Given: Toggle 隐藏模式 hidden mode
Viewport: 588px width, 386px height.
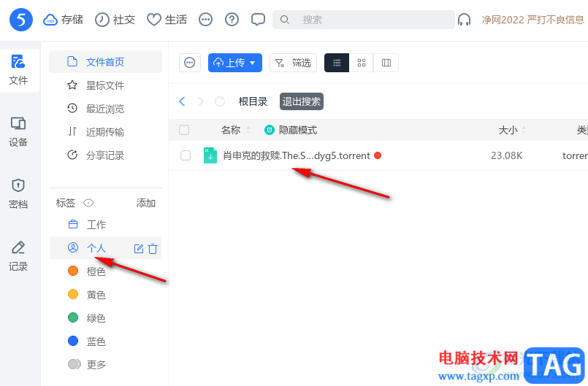Looking at the screenshot, I should (x=291, y=130).
